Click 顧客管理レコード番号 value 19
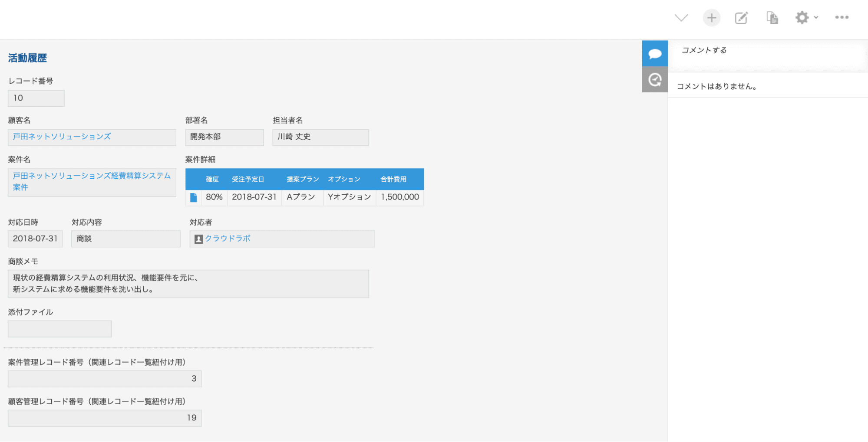Screen dimensions: 868x442 pyautogui.click(x=105, y=418)
